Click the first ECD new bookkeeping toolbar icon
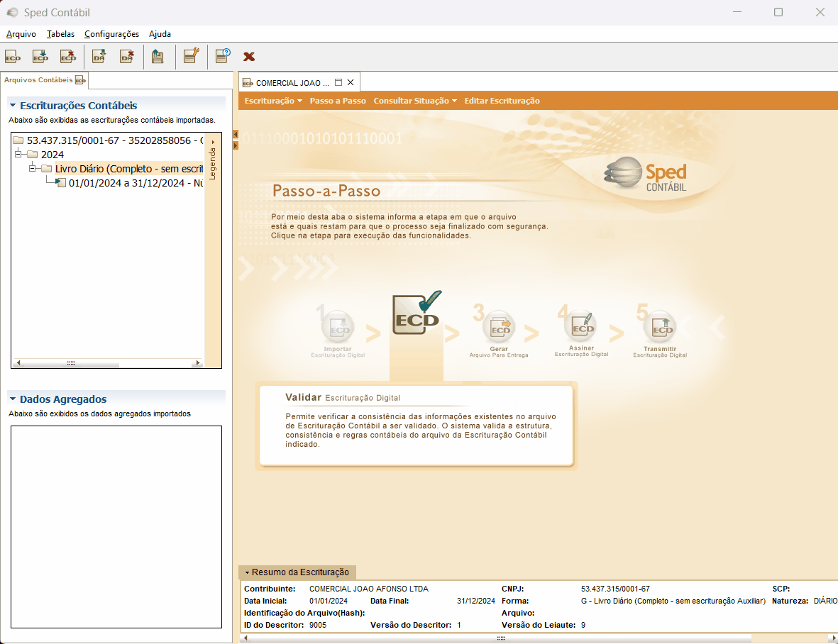 click(x=13, y=57)
